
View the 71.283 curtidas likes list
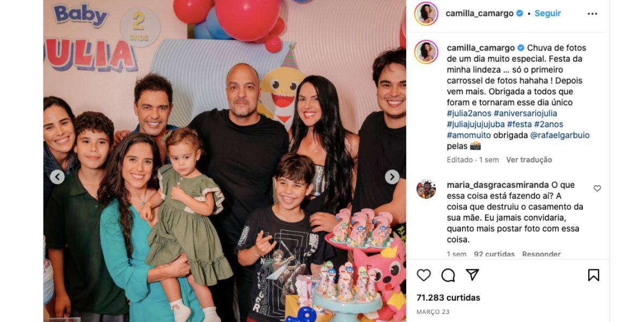(x=448, y=297)
